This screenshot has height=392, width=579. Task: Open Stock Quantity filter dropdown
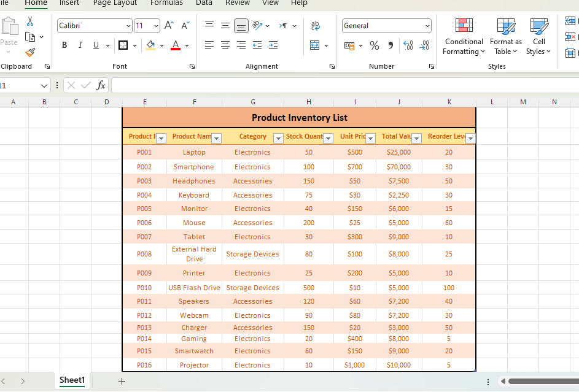coord(328,138)
